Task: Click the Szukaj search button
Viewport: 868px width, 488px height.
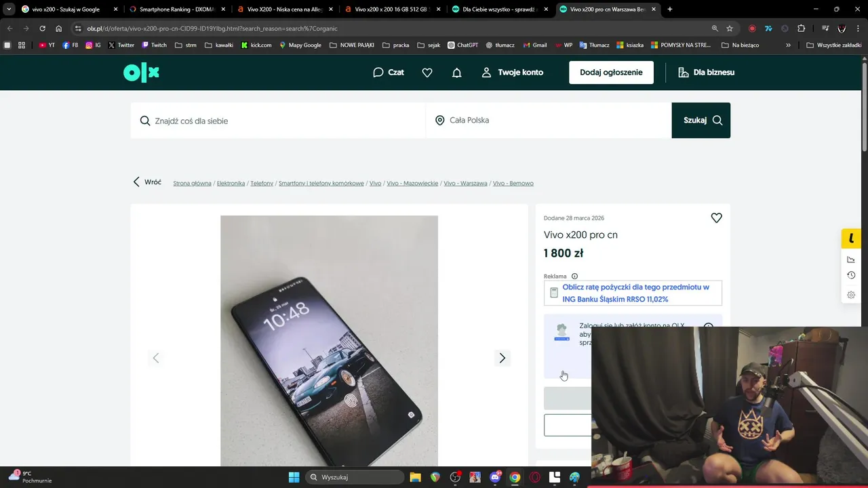Action: tap(701, 121)
